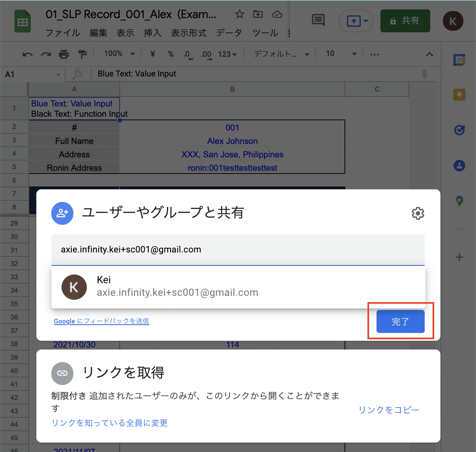
Task: Redo the last action
Action: pyautogui.click(x=46, y=54)
